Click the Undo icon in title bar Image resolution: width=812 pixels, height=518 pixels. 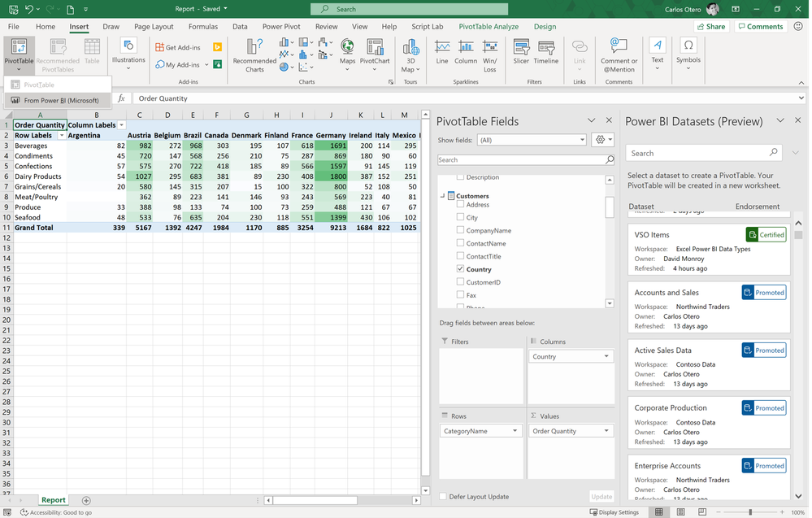(x=29, y=9)
